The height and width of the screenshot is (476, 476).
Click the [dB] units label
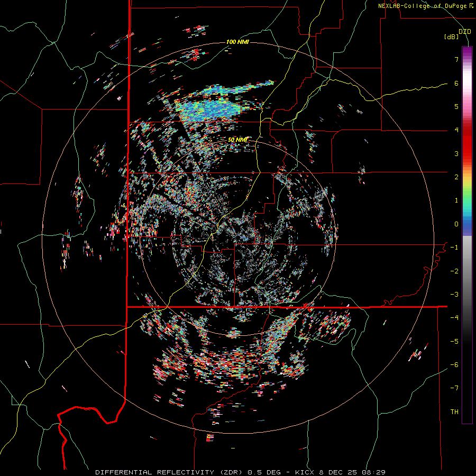coord(451,37)
